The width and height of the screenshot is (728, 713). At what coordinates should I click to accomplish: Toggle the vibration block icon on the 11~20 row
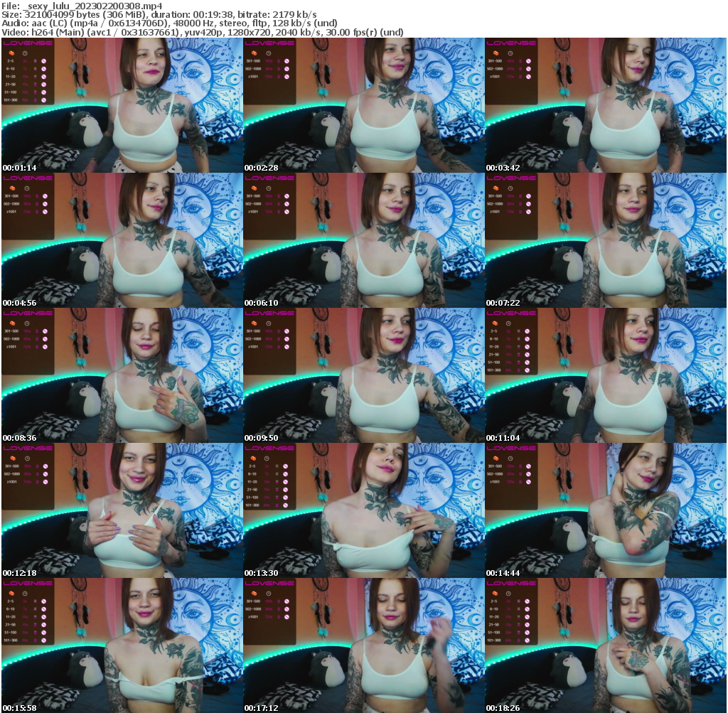(35, 77)
